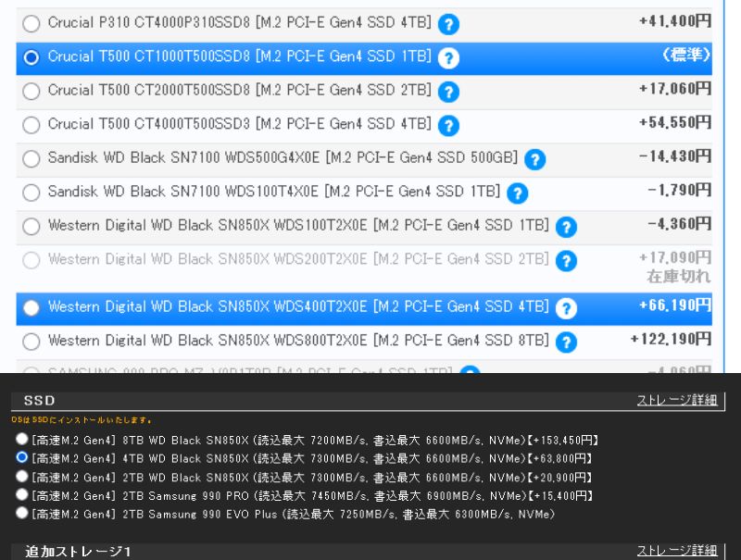The width and height of the screenshot is (741, 560).
Task: Click help icon for SN850X 4TB
Action: (x=566, y=308)
